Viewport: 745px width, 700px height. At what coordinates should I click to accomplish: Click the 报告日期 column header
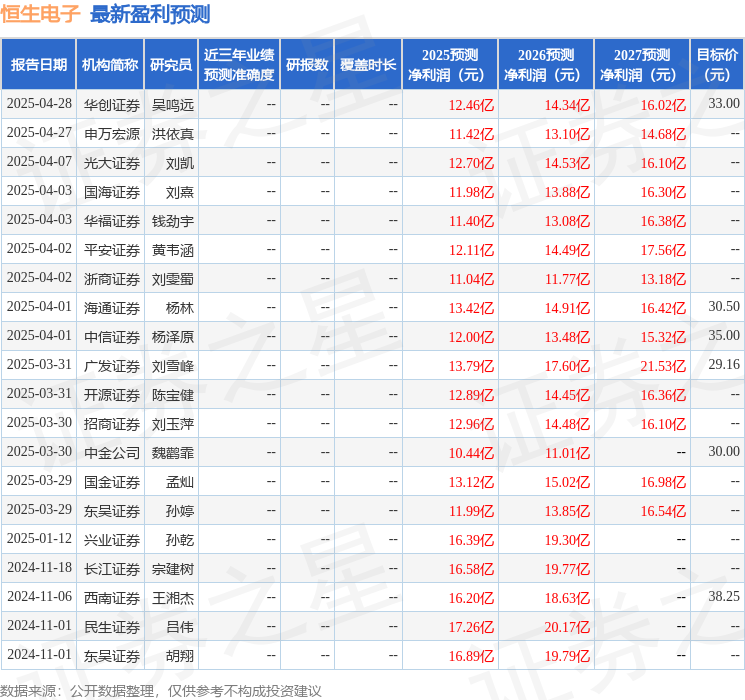click(38, 65)
